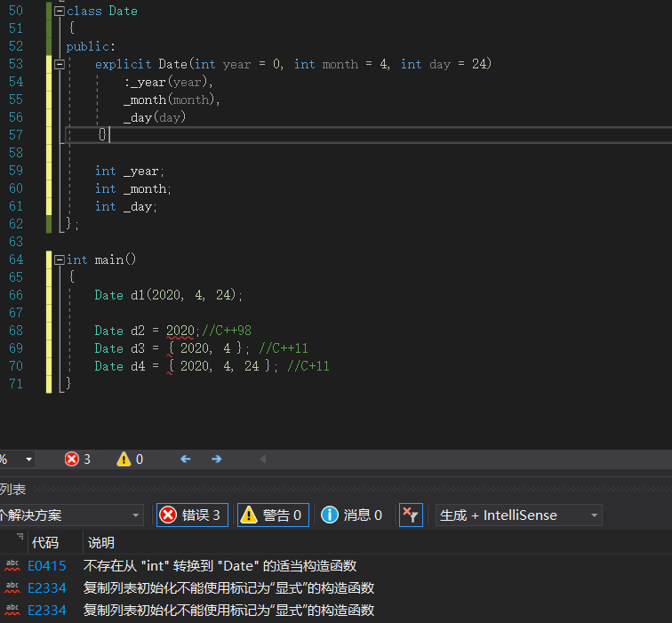Screen dimensions: 672x623
Task: Click the d4 variable on line 70
Action: [x=138, y=366]
